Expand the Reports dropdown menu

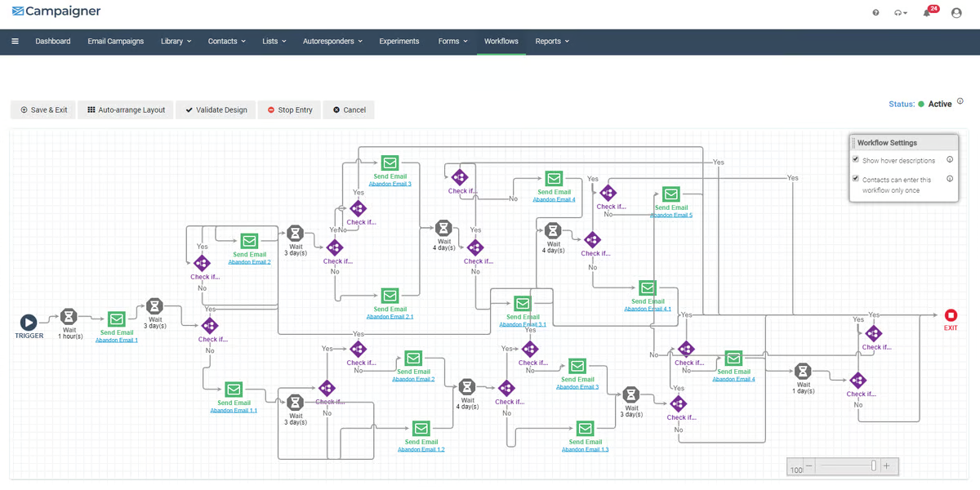552,41
